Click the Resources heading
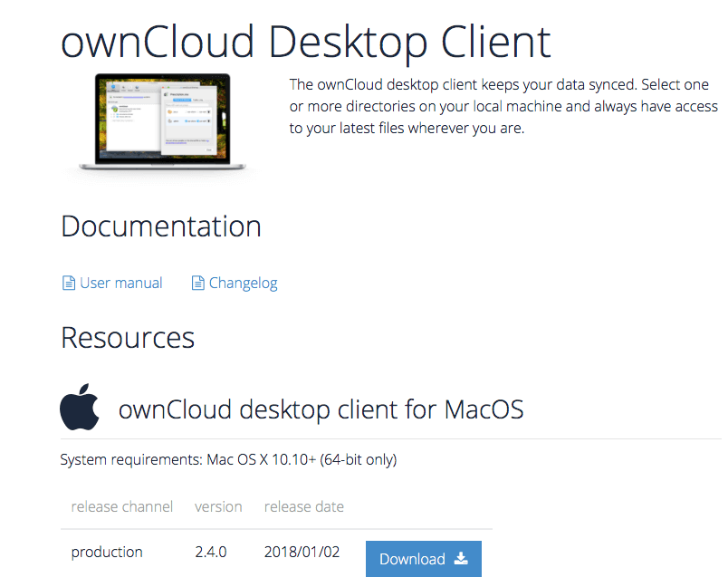Image resolution: width=728 pixels, height=587 pixels. (x=128, y=338)
